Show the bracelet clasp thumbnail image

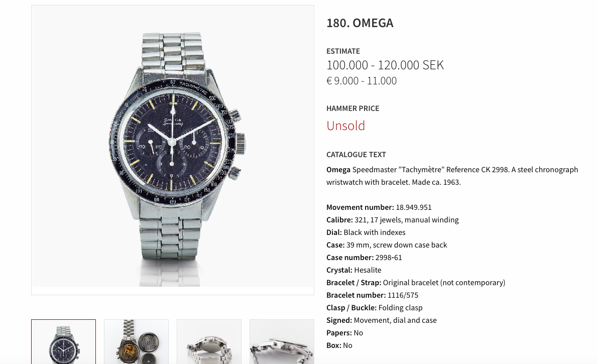(209, 342)
